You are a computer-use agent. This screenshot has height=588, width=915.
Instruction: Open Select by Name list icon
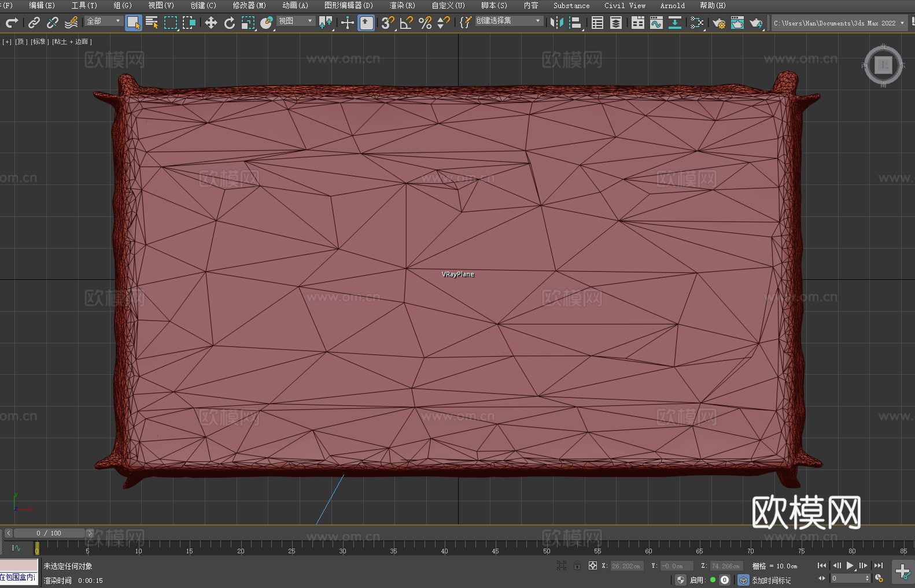click(x=152, y=23)
